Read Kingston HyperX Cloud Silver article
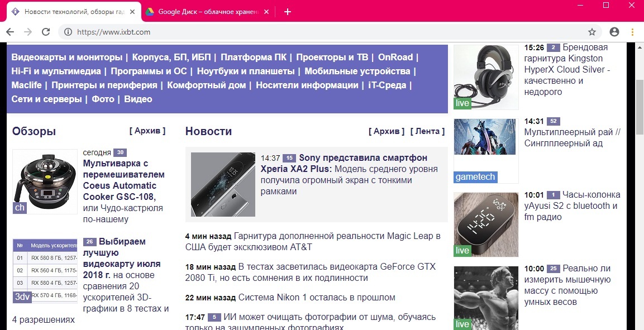644x330 pixels. [x=567, y=70]
